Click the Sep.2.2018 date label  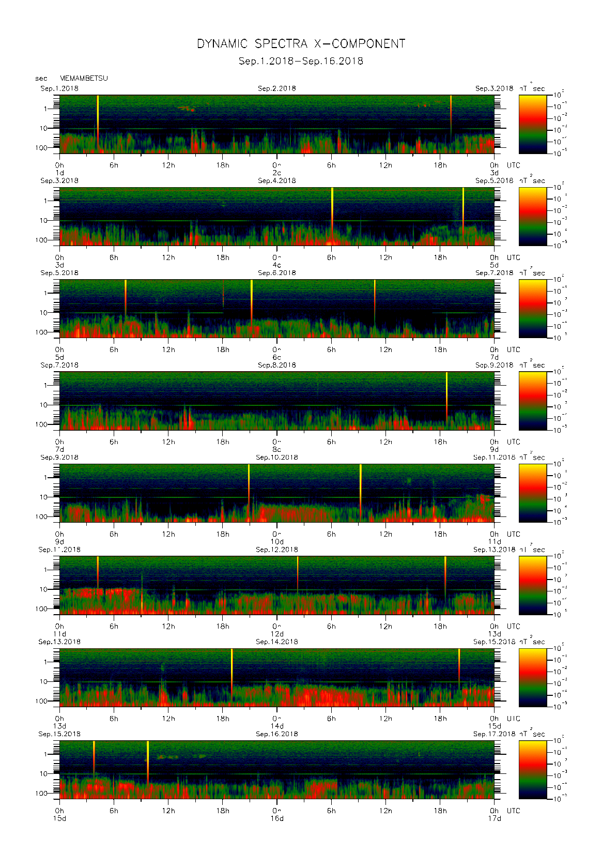(277, 88)
